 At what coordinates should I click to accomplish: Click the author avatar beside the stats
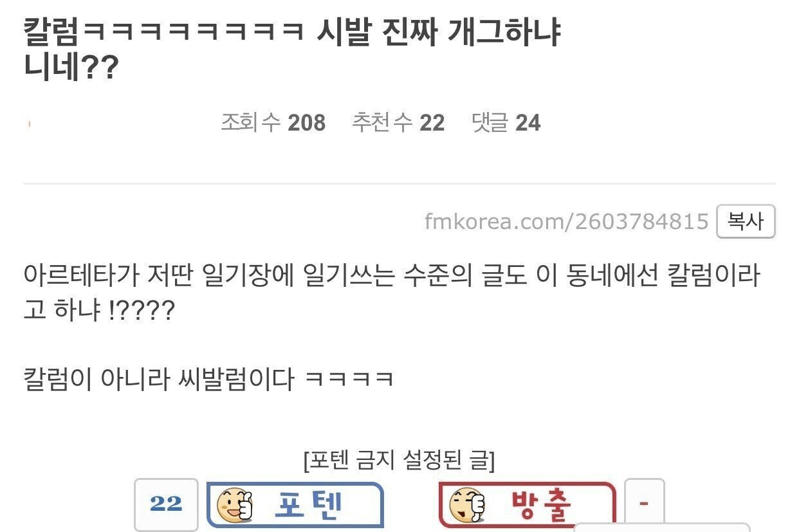30,124
